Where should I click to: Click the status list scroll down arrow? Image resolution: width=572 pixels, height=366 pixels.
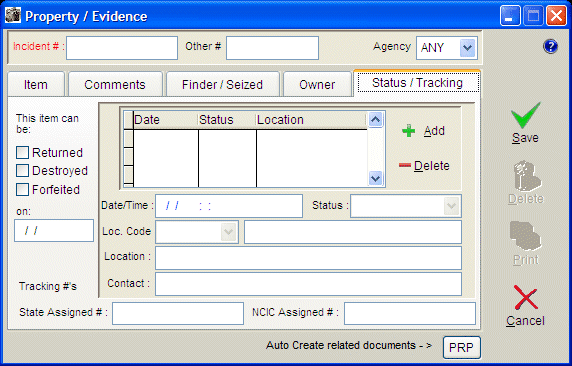pos(375,178)
